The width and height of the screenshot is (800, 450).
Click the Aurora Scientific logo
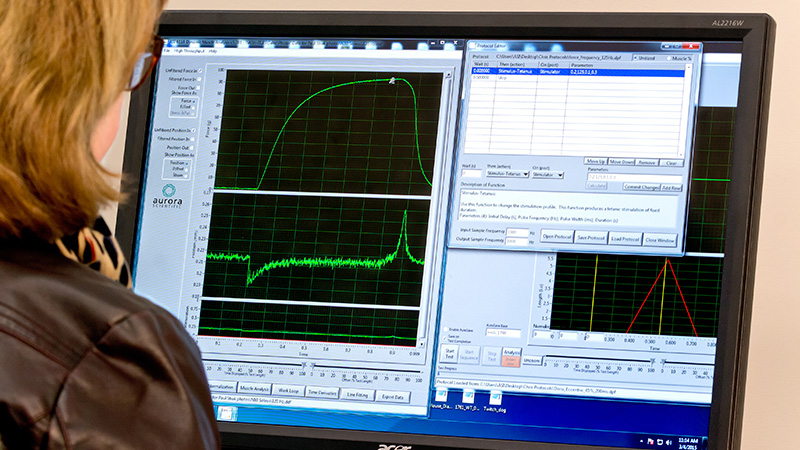(168, 195)
